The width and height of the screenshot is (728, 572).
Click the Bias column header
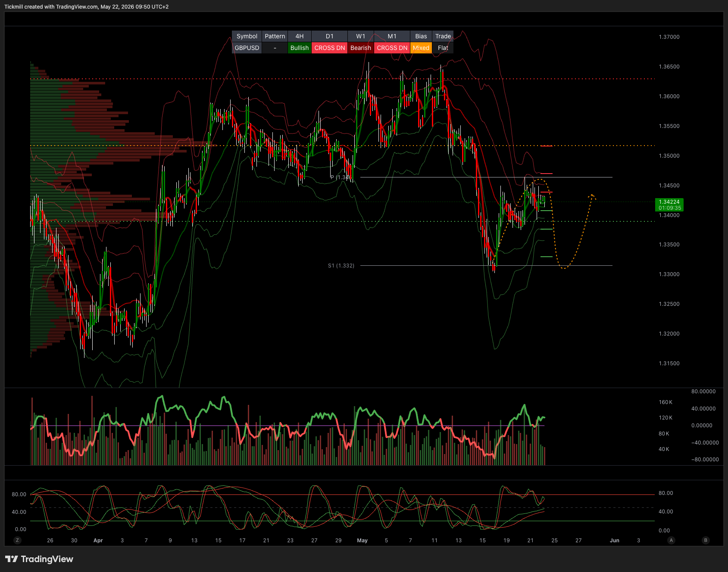point(421,36)
